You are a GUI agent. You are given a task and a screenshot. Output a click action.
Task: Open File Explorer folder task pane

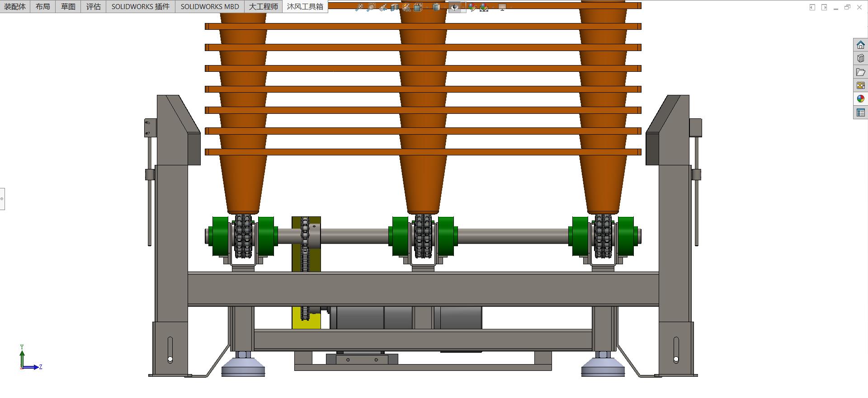tap(861, 72)
